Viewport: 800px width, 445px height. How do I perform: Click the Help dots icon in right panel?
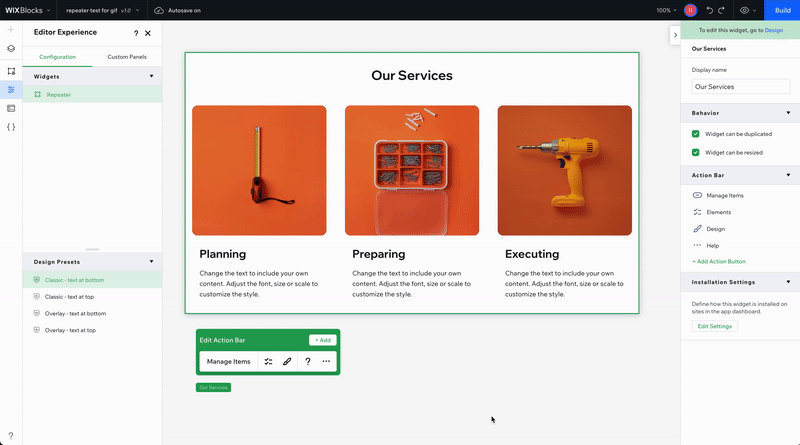click(697, 245)
